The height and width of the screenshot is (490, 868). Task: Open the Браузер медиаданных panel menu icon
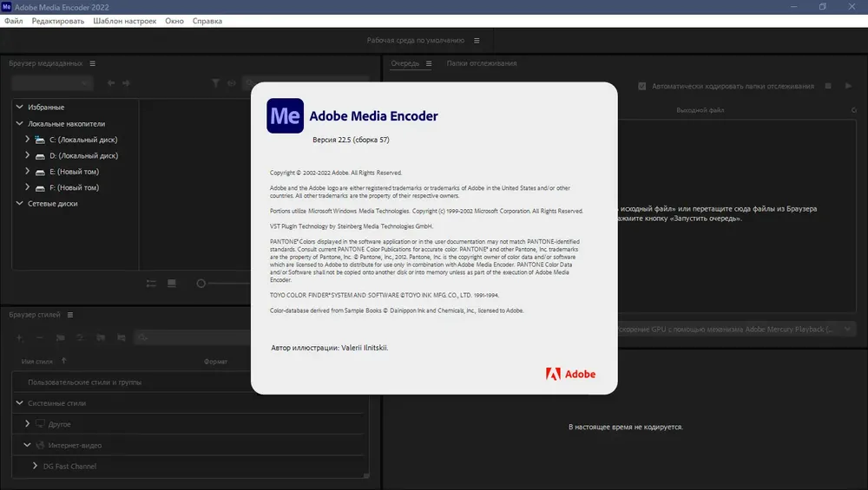[93, 63]
